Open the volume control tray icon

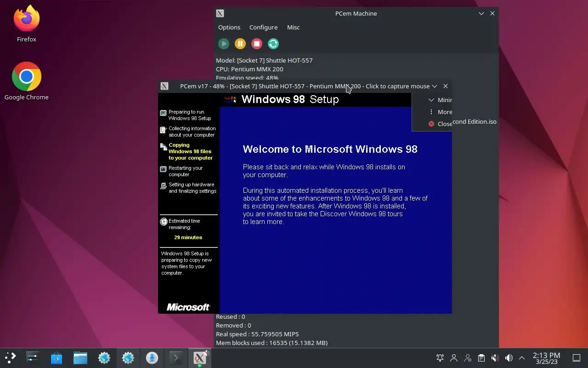509,358
